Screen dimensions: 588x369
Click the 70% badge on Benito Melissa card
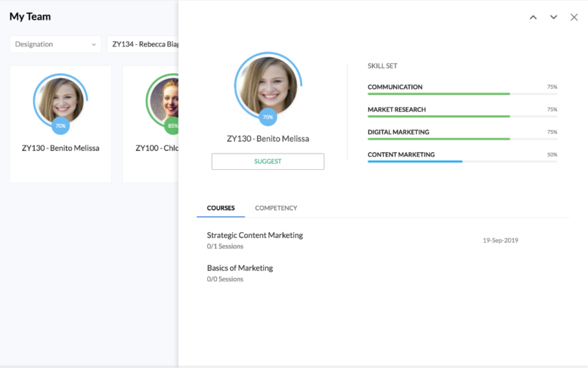60,126
